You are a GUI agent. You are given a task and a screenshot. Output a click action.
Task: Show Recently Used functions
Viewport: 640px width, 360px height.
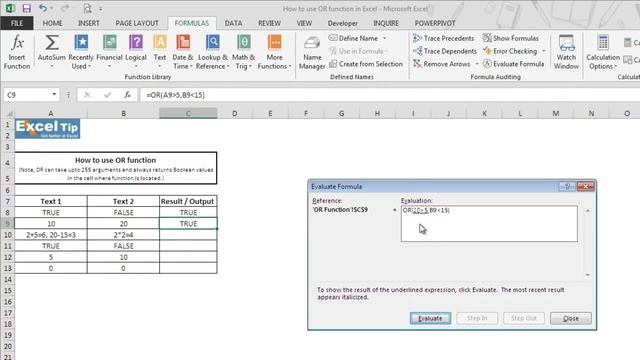(x=81, y=52)
